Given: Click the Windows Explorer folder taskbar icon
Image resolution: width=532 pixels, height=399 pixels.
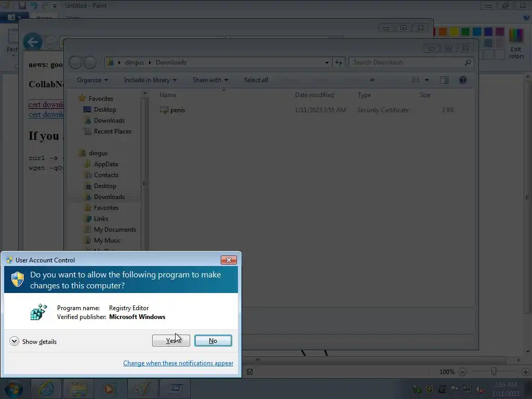Looking at the screenshot, I should [78, 389].
